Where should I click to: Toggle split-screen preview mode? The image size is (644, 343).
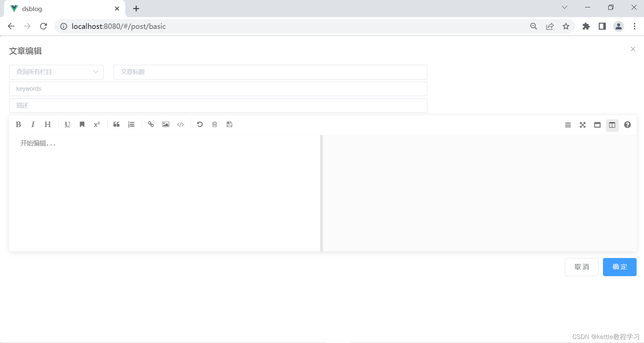point(612,125)
